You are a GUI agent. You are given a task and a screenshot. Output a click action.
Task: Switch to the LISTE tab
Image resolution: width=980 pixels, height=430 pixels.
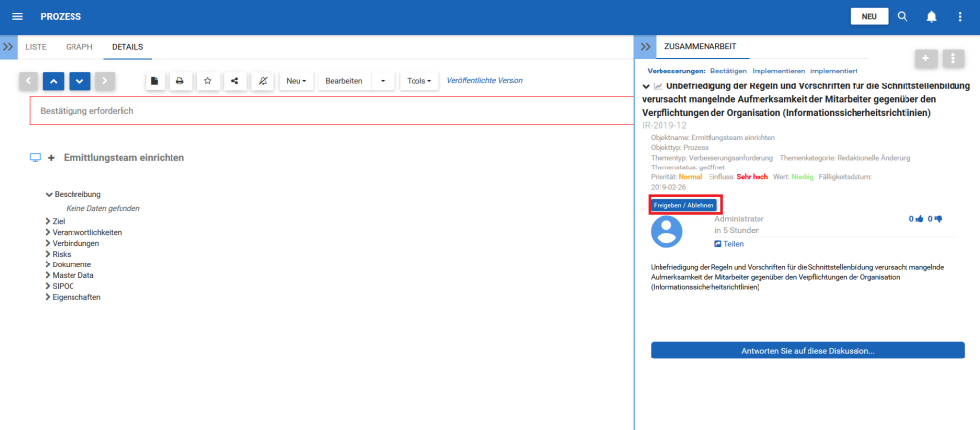point(36,47)
